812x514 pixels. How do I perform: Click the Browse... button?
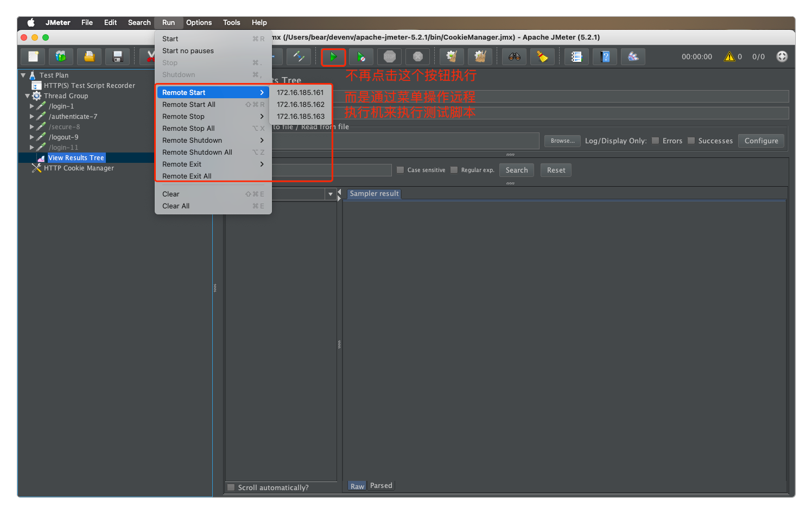562,141
